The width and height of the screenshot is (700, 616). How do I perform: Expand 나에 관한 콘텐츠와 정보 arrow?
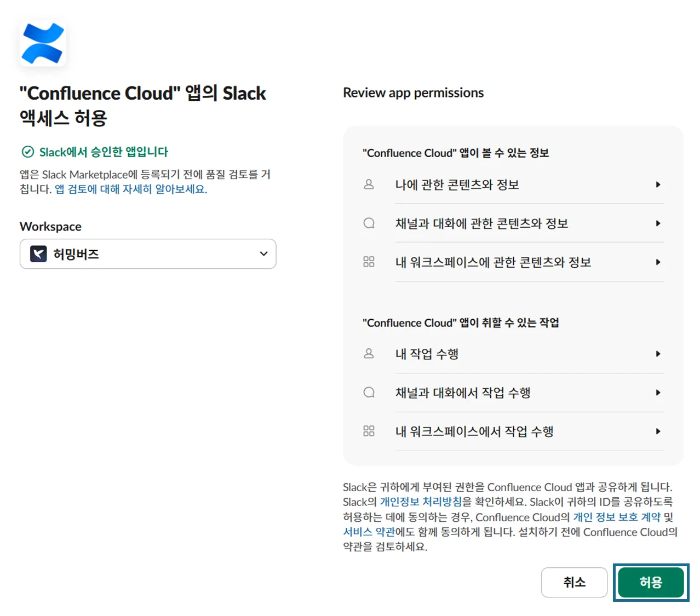coord(658,185)
